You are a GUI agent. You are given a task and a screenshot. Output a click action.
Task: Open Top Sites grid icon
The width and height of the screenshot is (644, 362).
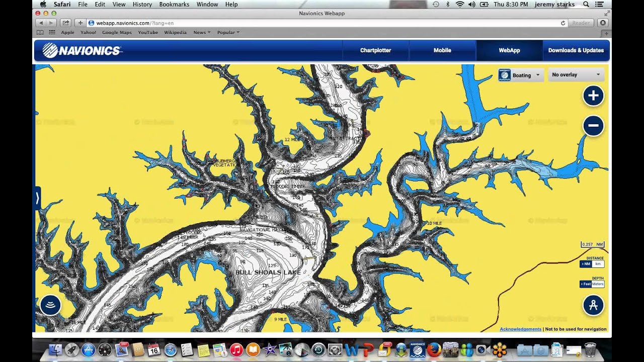click(52, 32)
